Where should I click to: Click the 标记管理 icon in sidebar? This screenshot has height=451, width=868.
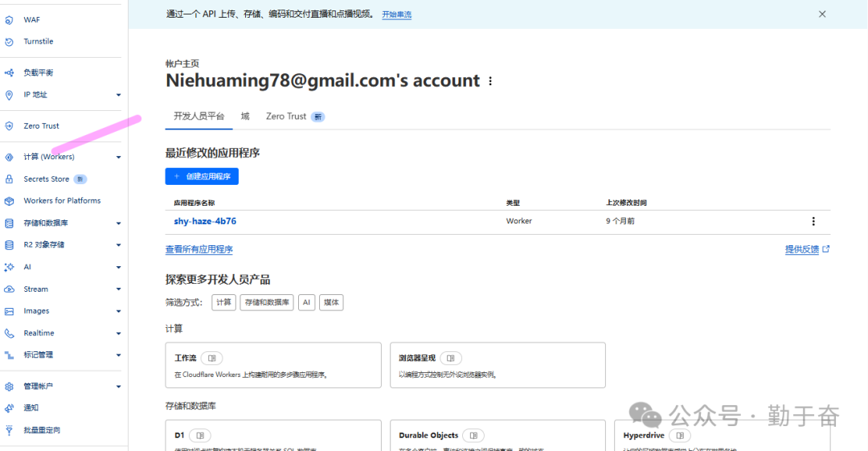click(x=9, y=355)
